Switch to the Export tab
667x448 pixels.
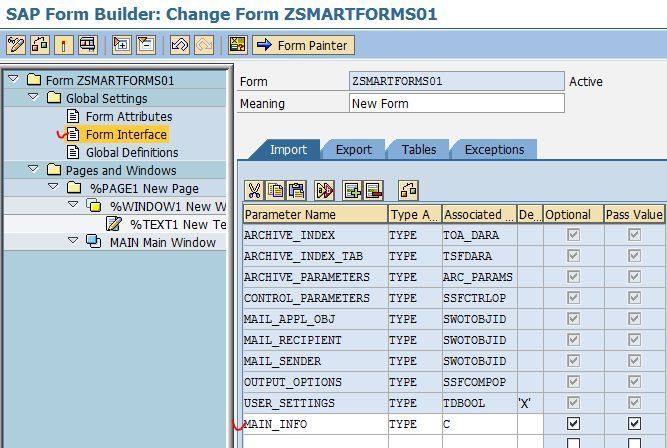tap(353, 150)
